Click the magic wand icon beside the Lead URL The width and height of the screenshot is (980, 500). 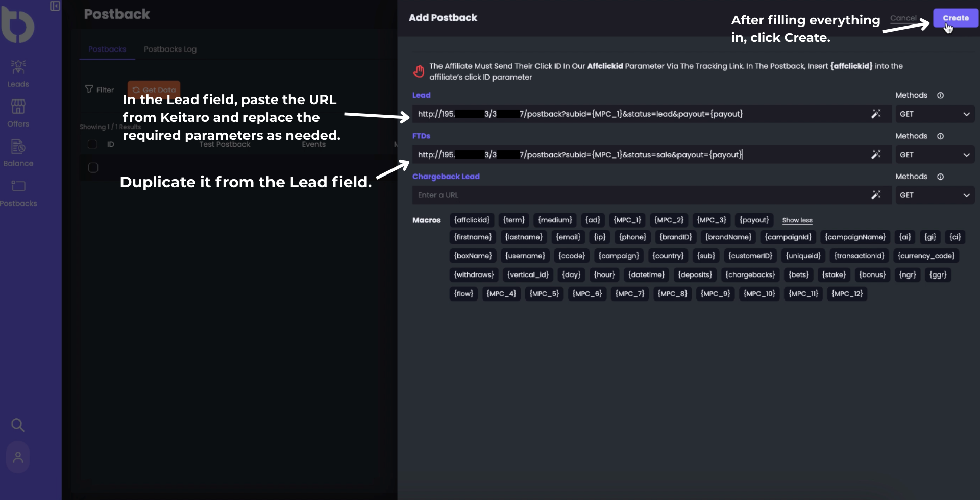876,114
